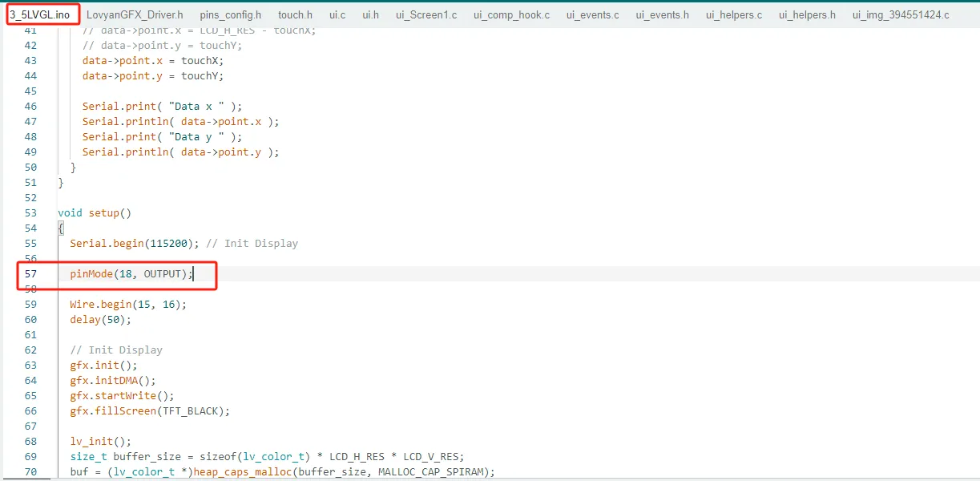The height and width of the screenshot is (481, 980).
Task: Click the lv_init() line
Action: click(x=100, y=442)
